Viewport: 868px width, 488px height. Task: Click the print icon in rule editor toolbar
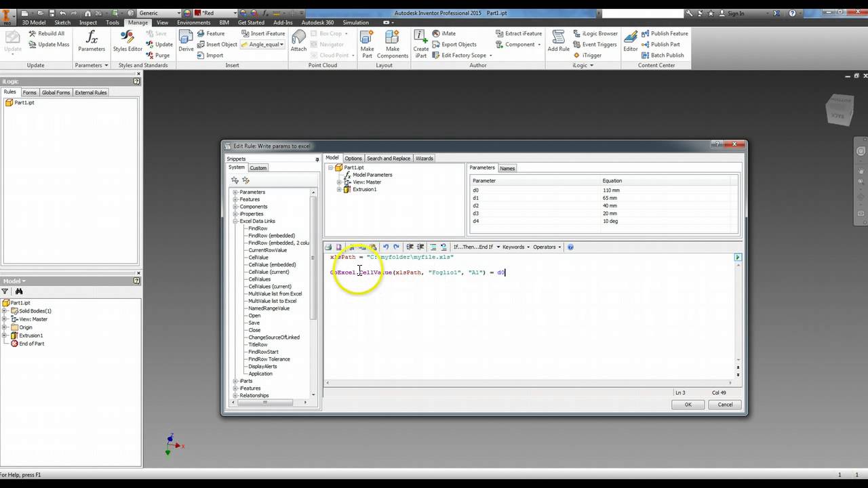[x=328, y=247]
